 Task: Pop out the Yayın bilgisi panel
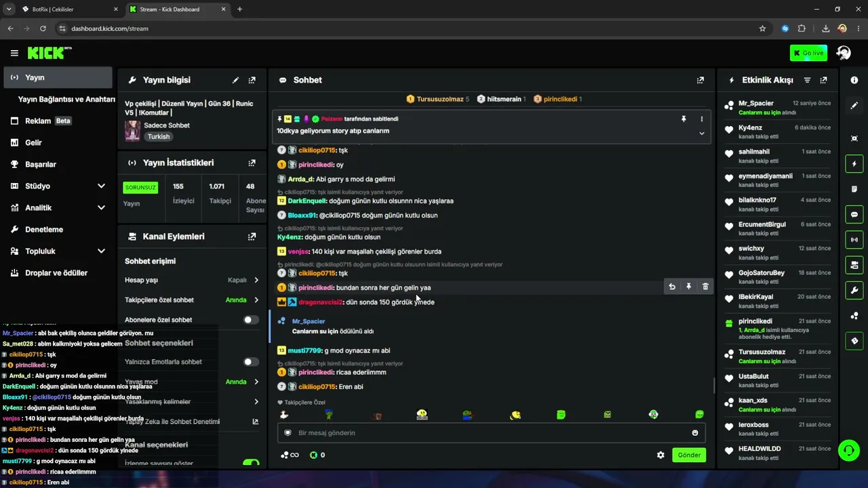[252, 80]
